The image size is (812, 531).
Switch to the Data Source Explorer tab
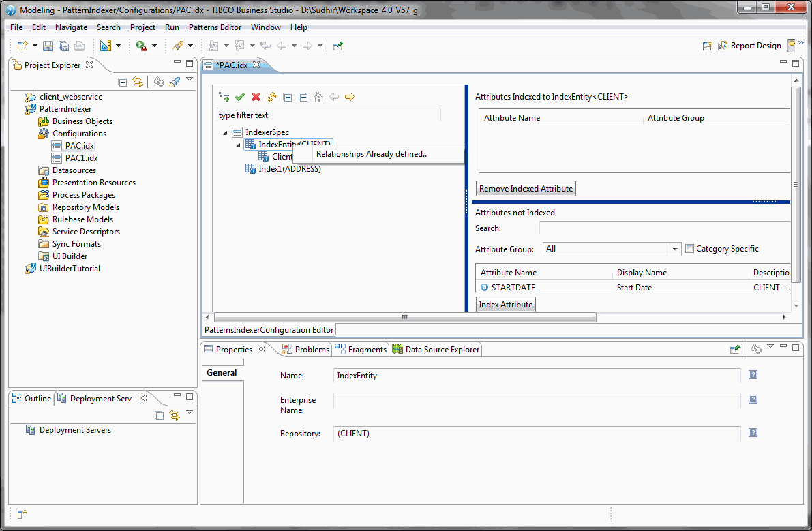pos(436,349)
